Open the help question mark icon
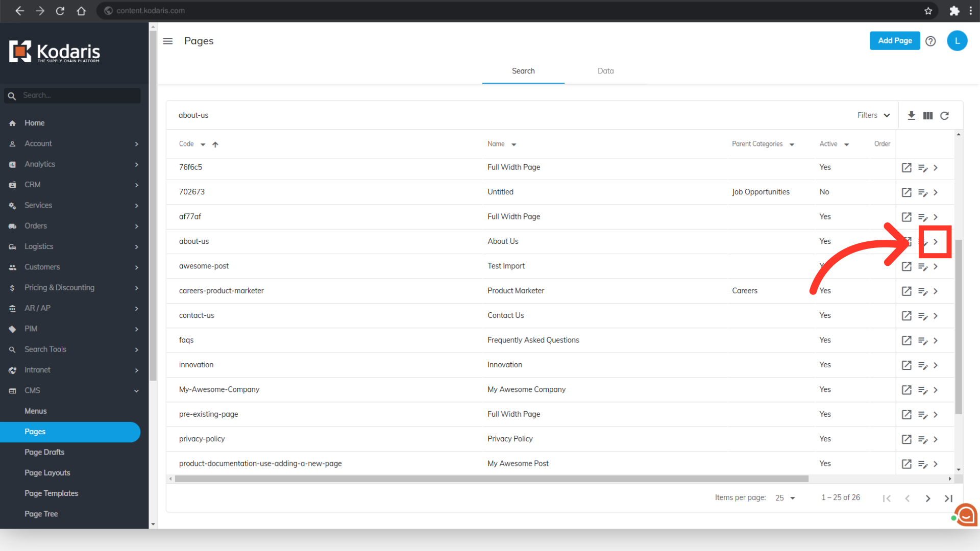Screen dimensions: 980x551 tap(930, 41)
